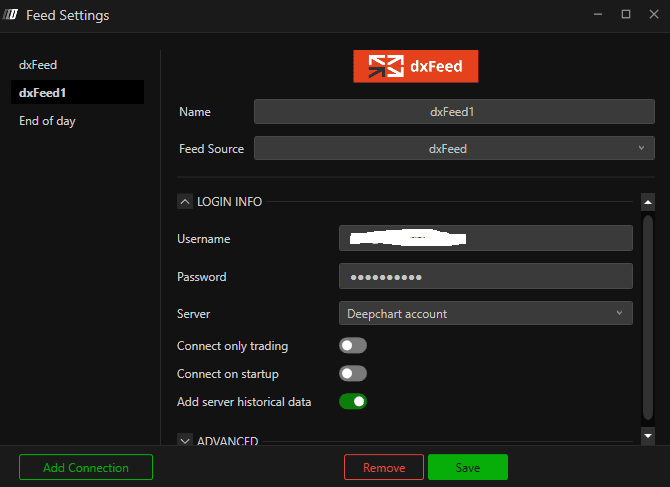670x487 pixels.
Task: Open the Feed Source dropdown
Action: [x=454, y=148]
